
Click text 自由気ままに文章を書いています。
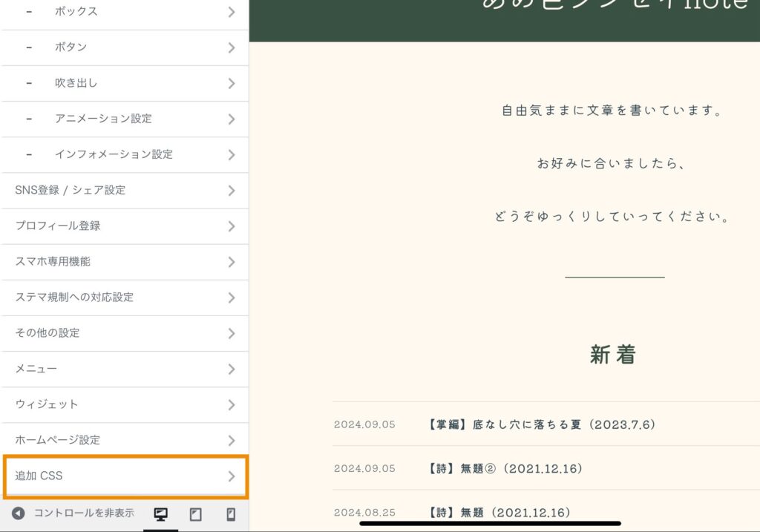tap(613, 111)
